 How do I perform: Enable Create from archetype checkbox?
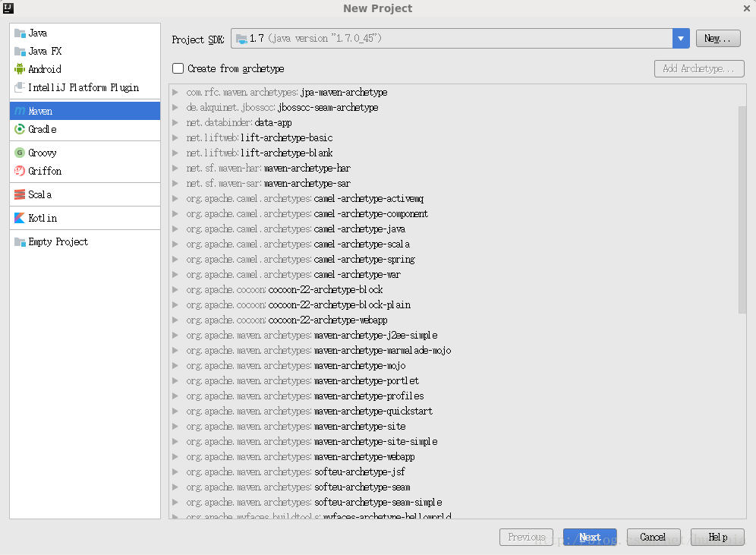click(x=178, y=68)
